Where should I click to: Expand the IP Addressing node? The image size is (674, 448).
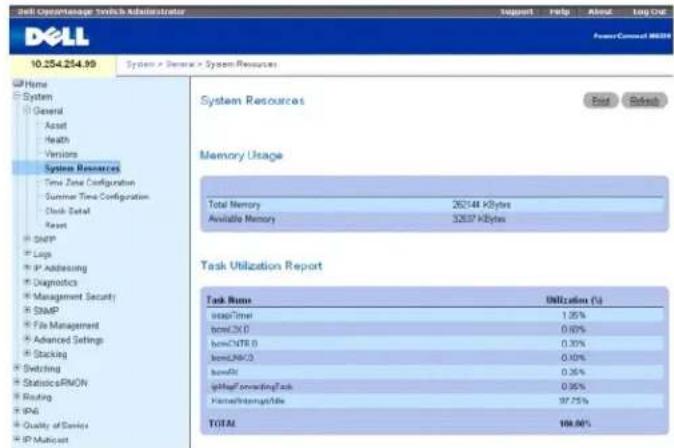[x=28, y=268]
